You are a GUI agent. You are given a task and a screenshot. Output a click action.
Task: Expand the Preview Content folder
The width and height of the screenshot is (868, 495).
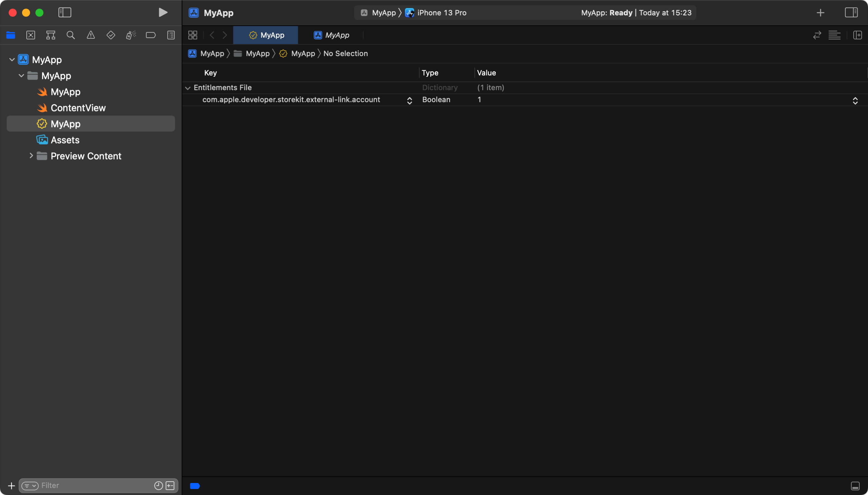pyautogui.click(x=30, y=156)
